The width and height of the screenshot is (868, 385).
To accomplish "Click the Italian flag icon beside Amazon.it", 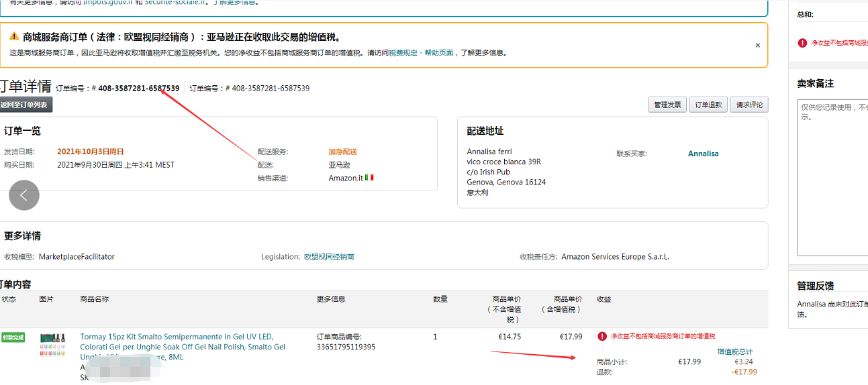I will [369, 178].
